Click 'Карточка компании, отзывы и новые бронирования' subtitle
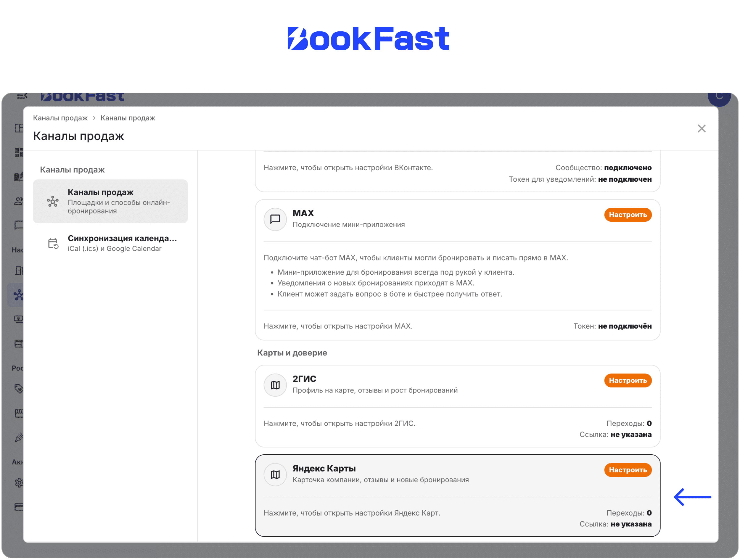740x560 pixels. [380, 480]
